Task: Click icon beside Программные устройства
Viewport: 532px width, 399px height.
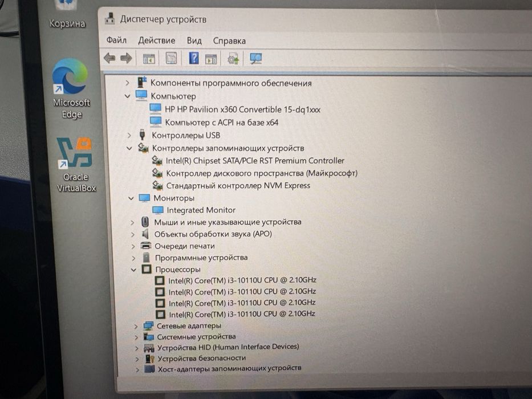Action: pos(146,258)
